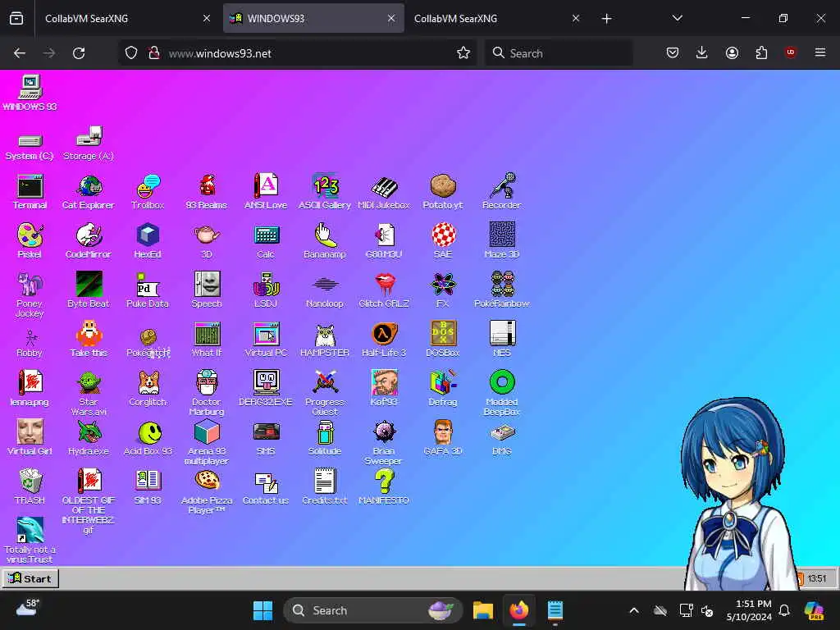The image size is (840, 630).
Task: Open the Trollbox chat icon
Action: (x=148, y=191)
